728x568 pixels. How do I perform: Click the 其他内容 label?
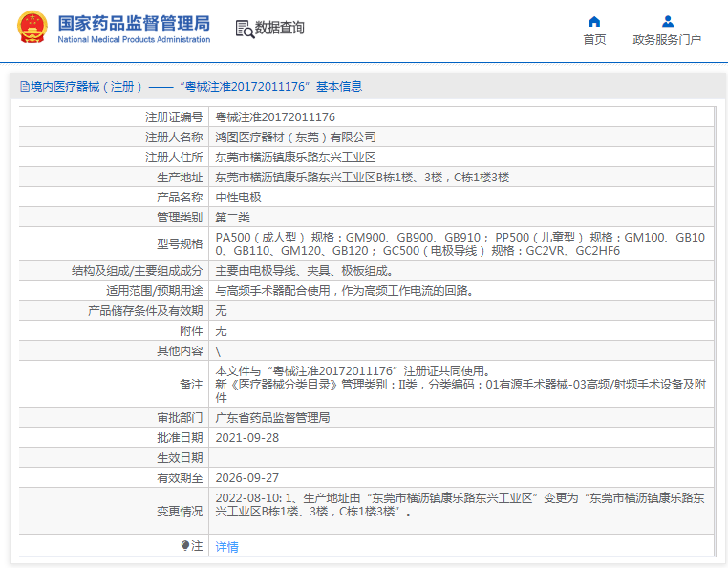tap(180, 350)
